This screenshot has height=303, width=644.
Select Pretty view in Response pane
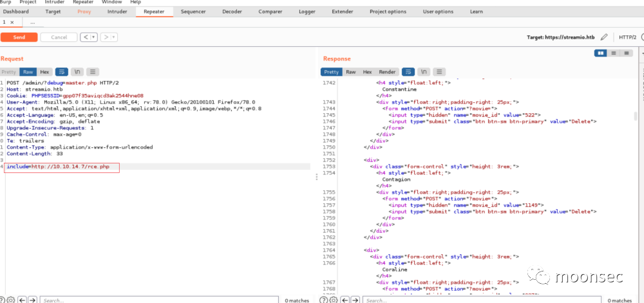click(x=332, y=72)
